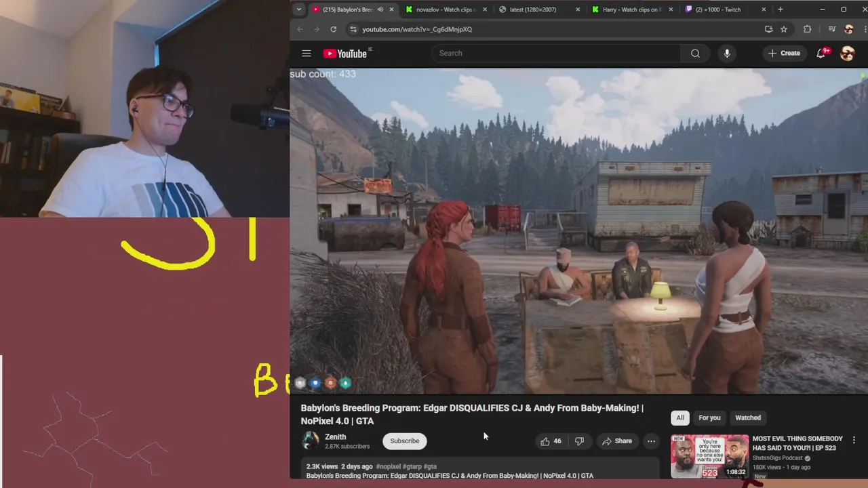
Task: Click the Babylon's Breeding Program video title
Action: [x=472, y=414]
